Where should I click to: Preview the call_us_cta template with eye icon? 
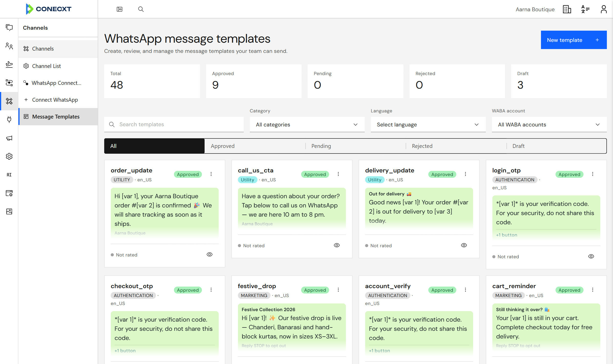[337, 245]
